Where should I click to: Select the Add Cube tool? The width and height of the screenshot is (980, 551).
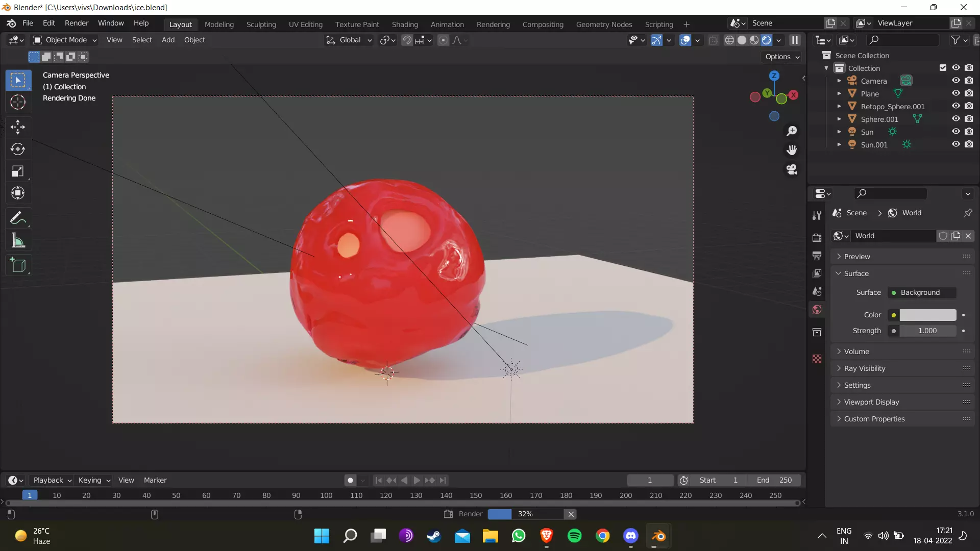pyautogui.click(x=18, y=265)
